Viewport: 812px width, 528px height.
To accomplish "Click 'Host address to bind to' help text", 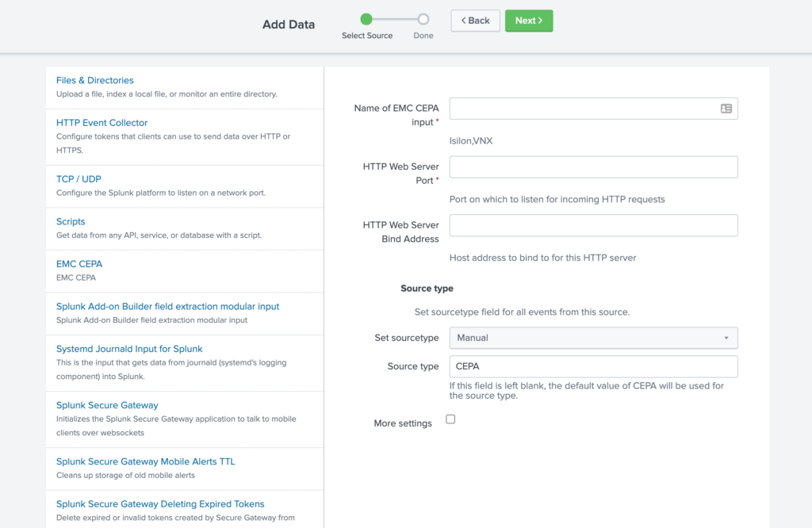I will [542, 258].
